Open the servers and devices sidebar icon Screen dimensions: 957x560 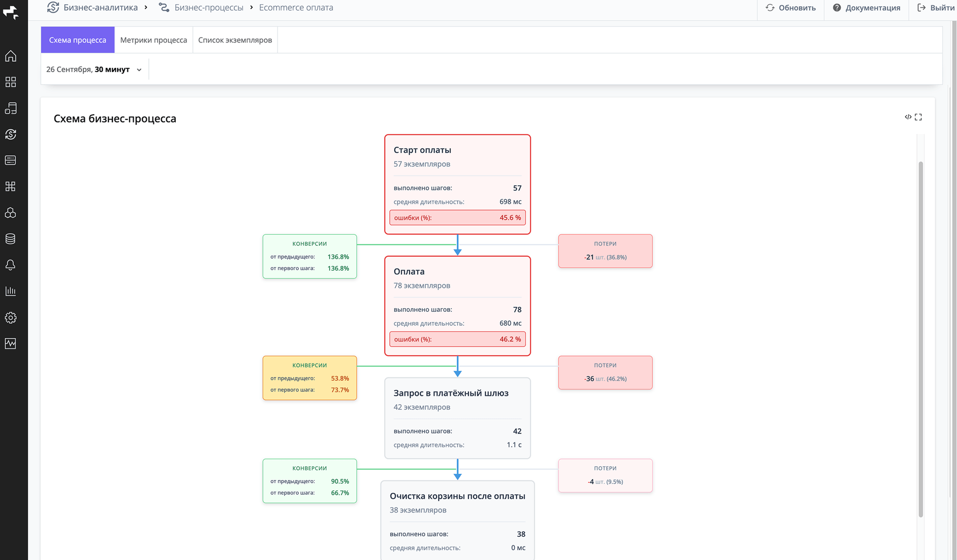pyautogui.click(x=11, y=108)
